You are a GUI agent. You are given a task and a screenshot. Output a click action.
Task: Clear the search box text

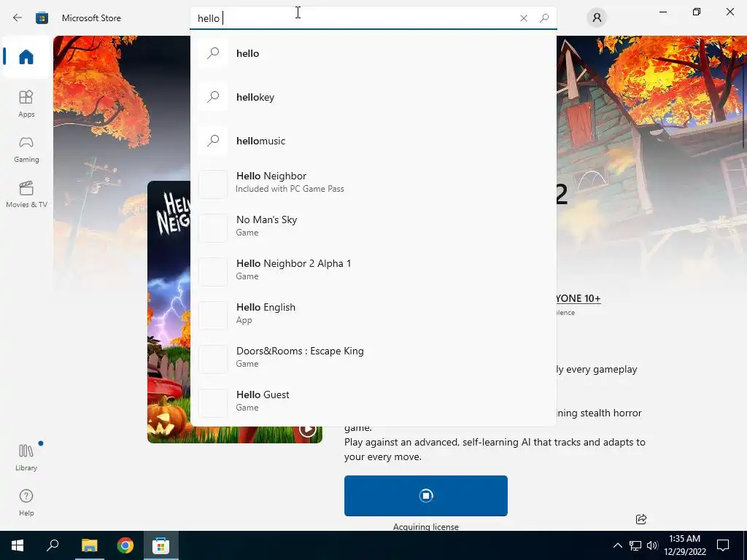[524, 18]
